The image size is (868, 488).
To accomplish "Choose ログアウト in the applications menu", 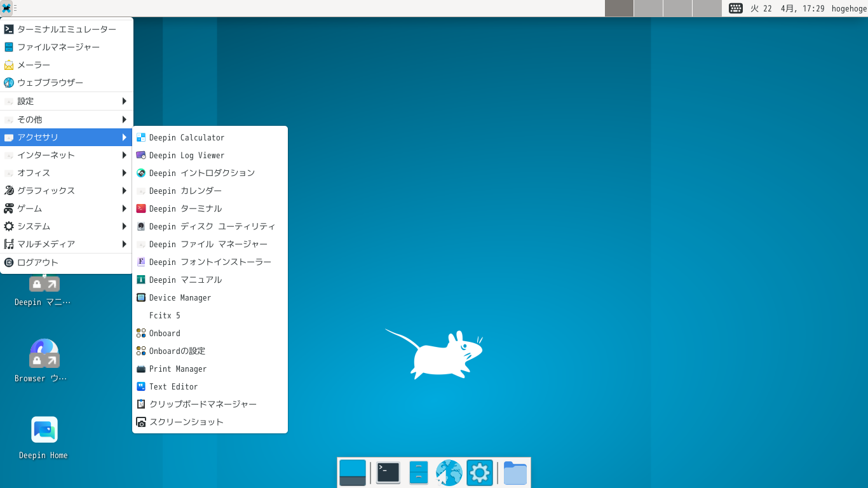I will (67, 262).
